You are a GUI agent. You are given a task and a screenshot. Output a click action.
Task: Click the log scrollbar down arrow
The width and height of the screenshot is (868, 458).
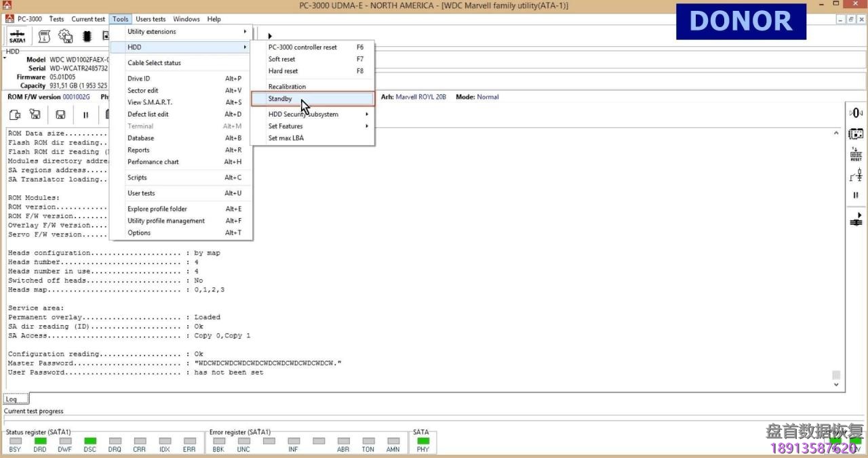pos(836,385)
